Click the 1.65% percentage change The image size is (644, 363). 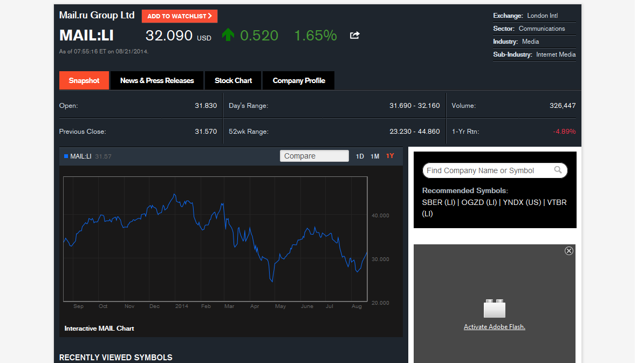point(316,35)
